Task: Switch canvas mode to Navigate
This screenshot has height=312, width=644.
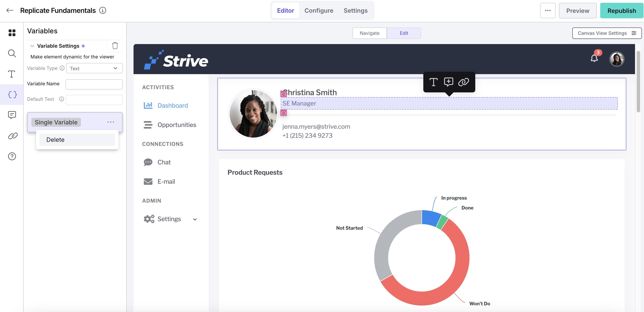Action: click(369, 33)
